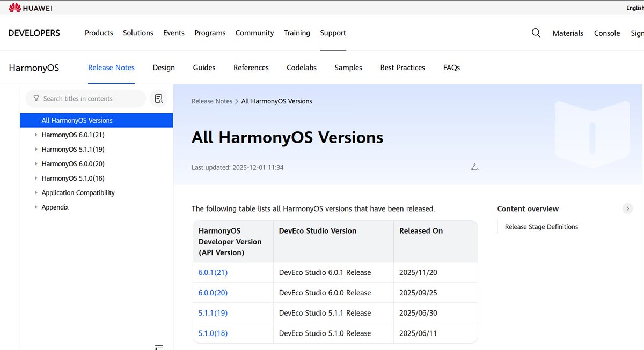Screen dimensions: 644x350
Task: Open the Products menu
Action: [99, 33]
